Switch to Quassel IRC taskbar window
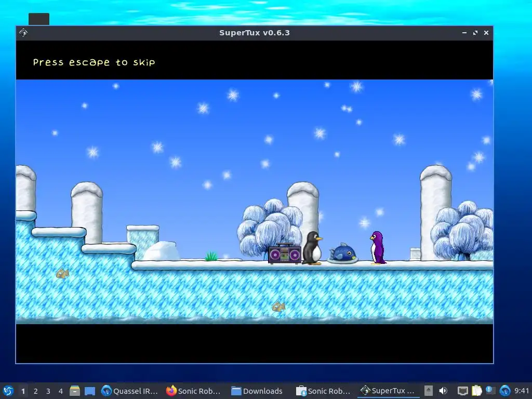 tap(130, 391)
